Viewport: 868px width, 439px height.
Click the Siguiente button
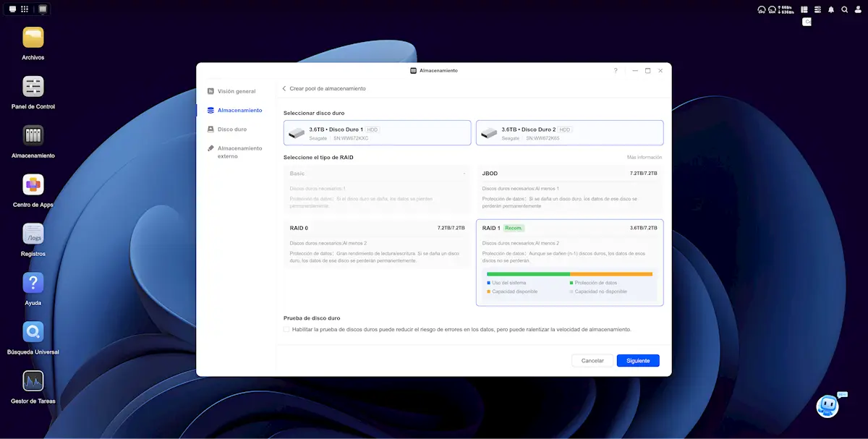click(637, 360)
